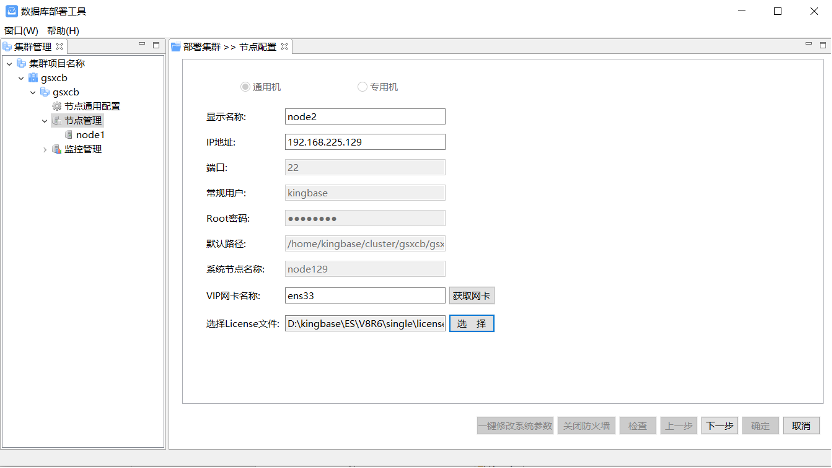The width and height of the screenshot is (832, 468).
Task: Click the 下一步 button
Action: click(x=720, y=426)
